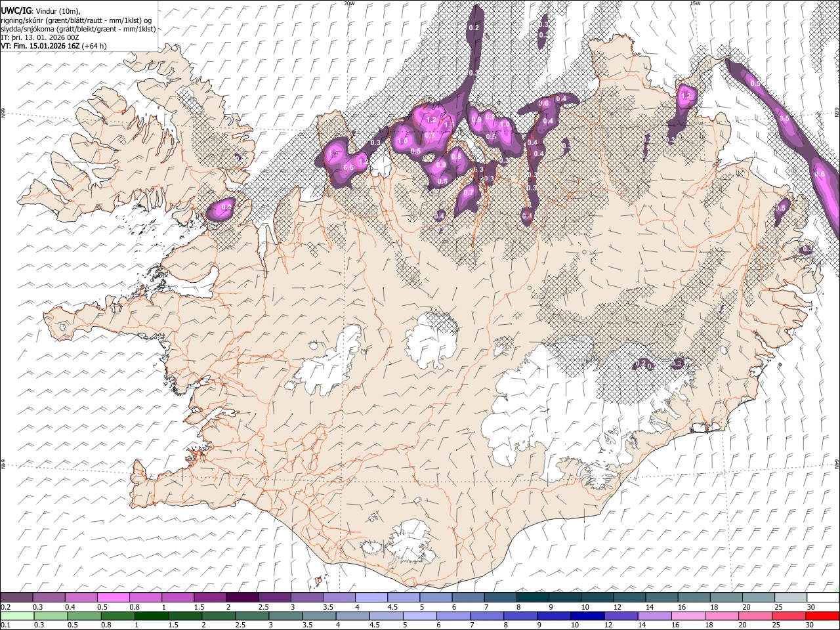Pick upper scale swatch starting at 1.5
The width and height of the screenshot is (840, 630).
tap(210, 598)
